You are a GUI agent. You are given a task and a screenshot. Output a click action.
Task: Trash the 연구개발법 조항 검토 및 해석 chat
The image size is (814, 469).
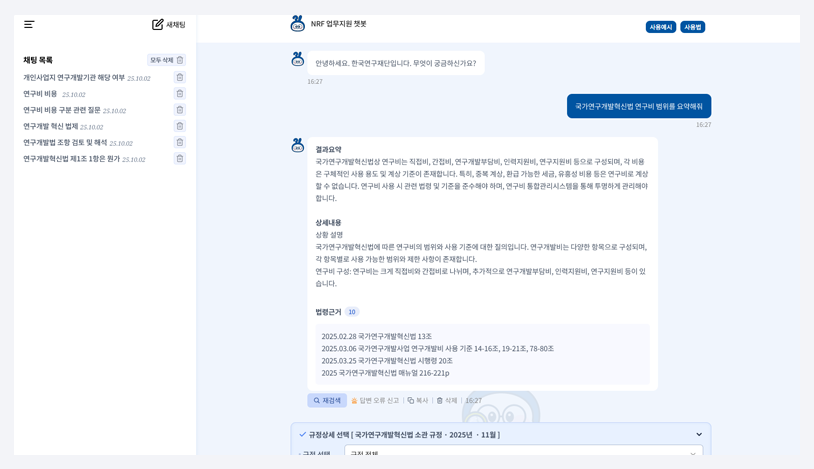click(x=180, y=142)
